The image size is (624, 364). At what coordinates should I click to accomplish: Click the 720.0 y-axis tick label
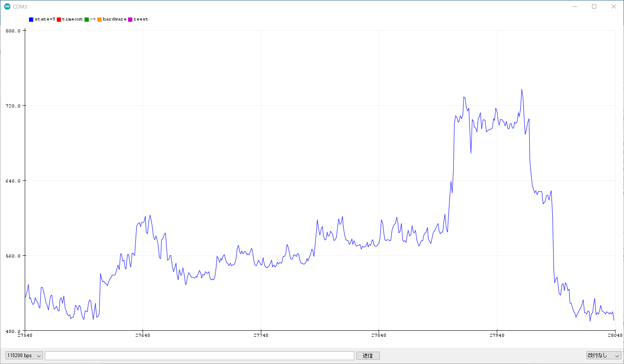pos(13,106)
